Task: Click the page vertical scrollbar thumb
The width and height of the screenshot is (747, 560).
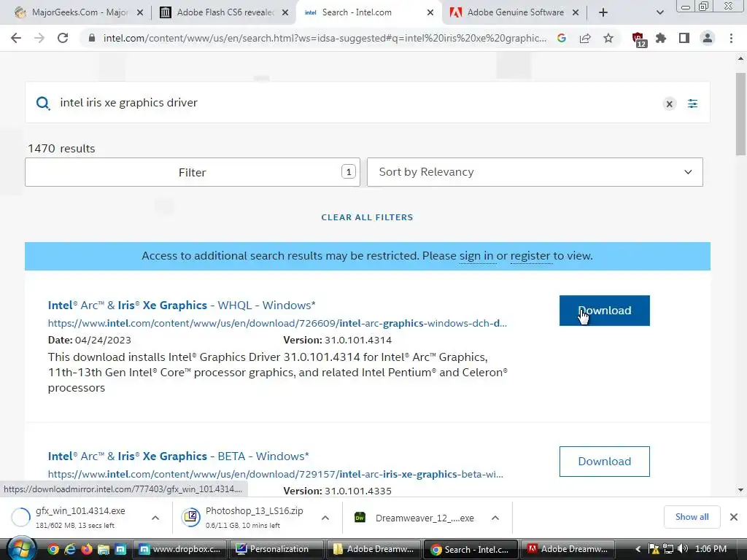Action: click(x=740, y=114)
